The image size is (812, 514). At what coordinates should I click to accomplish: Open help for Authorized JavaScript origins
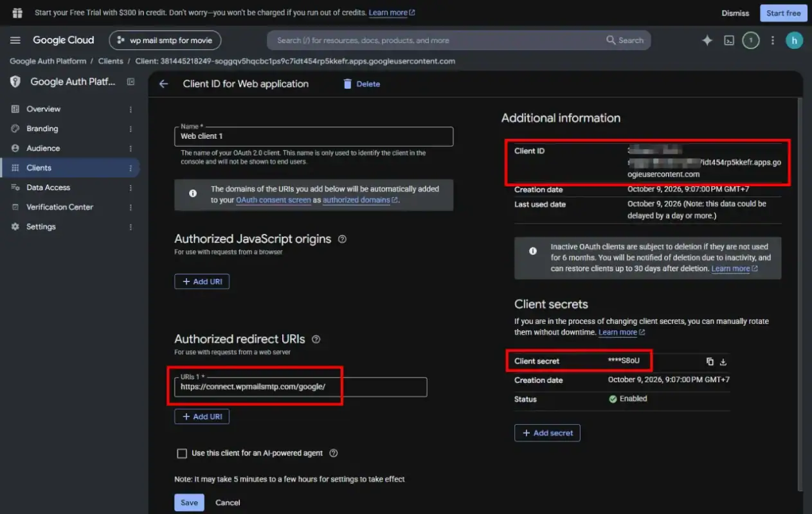click(342, 239)
